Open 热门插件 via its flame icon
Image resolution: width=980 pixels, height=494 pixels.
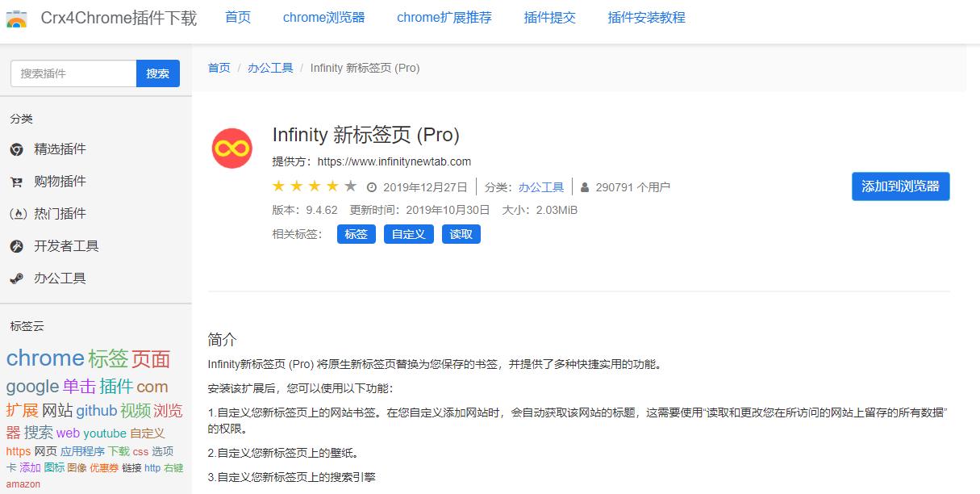point(18,214)
